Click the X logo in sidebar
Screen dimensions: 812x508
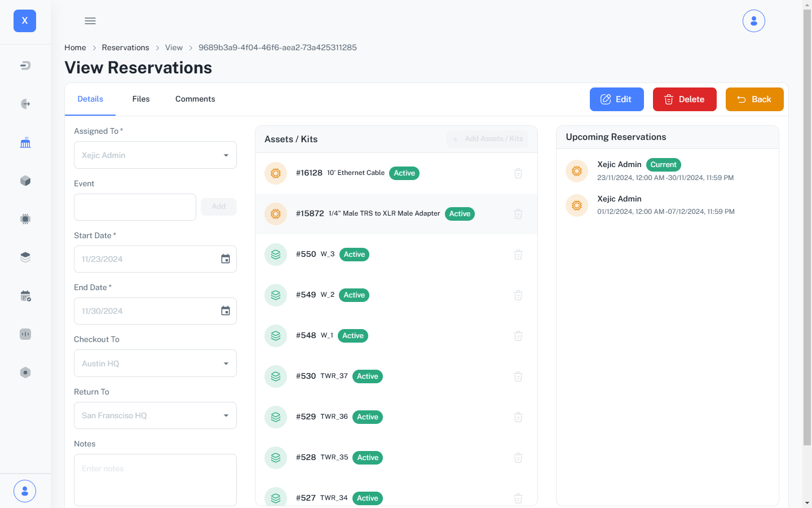tap(25, 21)
